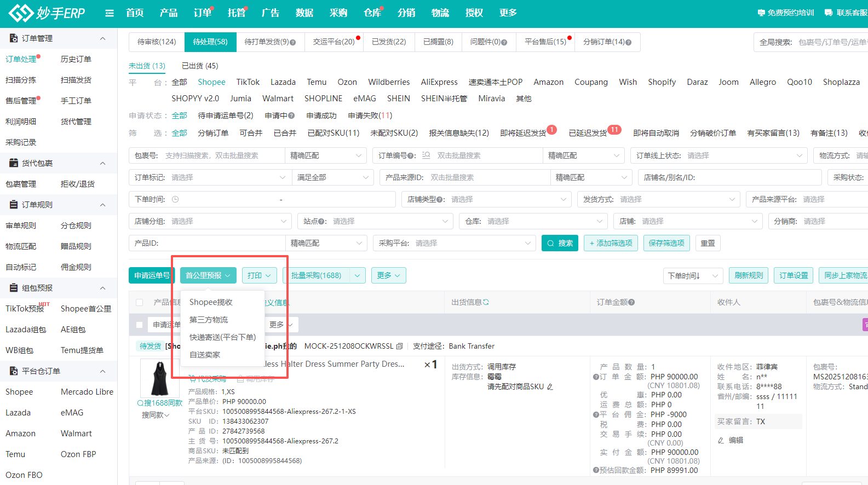
Task: Click the 搜1688同款 search icon link
Action: [x=159, y=403]
